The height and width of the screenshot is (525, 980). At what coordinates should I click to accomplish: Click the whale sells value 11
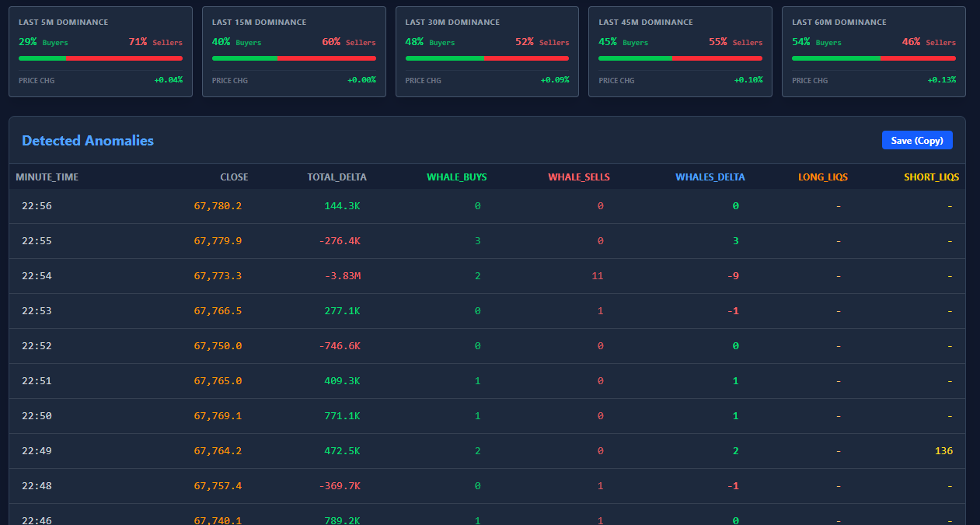pyautogui.click(x=597, y=276)
